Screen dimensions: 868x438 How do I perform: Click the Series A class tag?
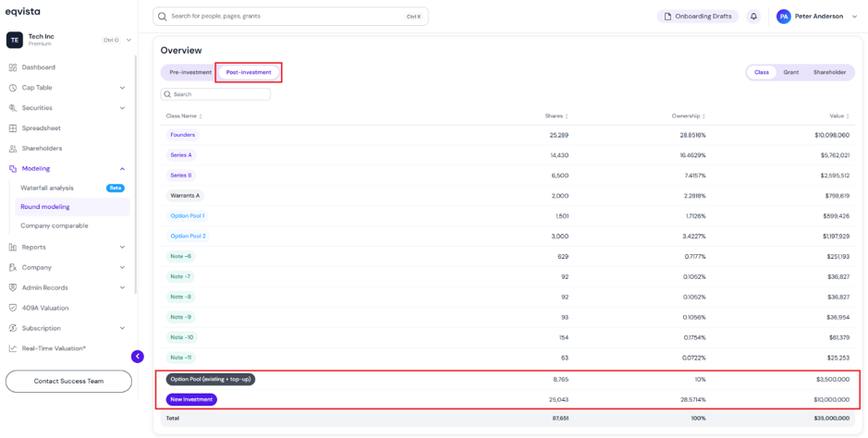[x=181, y=155]
